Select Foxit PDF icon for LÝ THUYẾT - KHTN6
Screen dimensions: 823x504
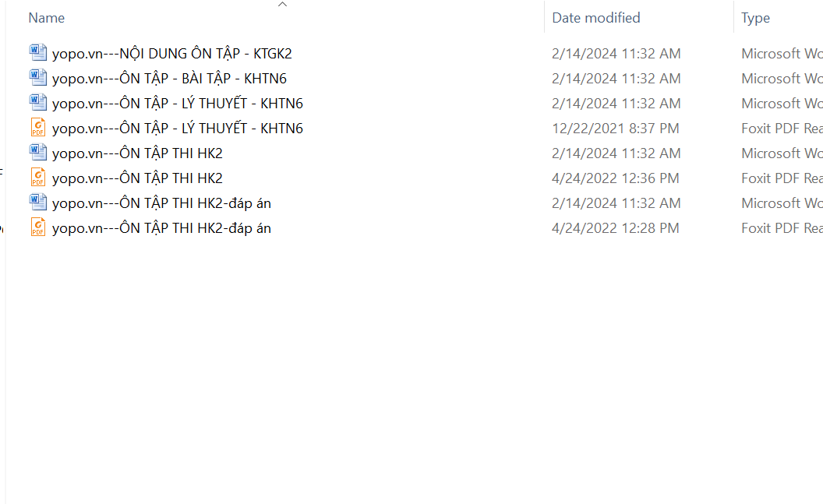click(x=37, y=128)
